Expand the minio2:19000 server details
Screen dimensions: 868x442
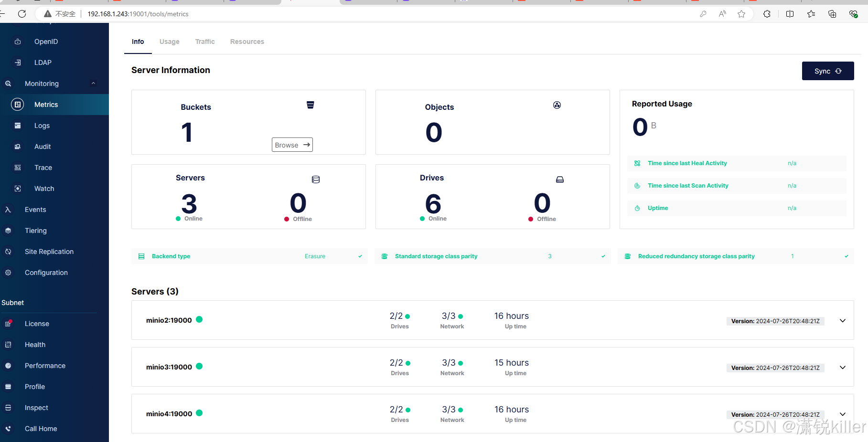[842, 321]
